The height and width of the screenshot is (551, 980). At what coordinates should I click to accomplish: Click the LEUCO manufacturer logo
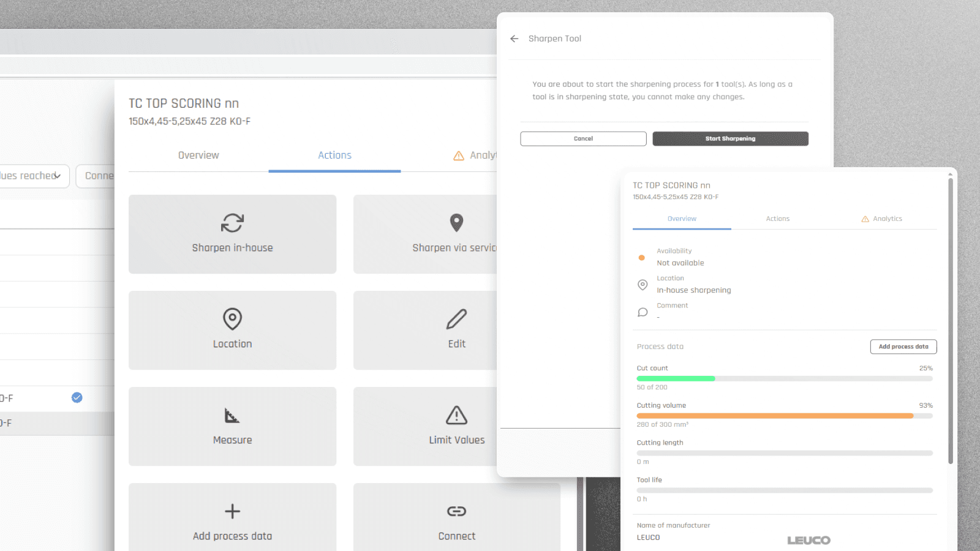809,541
